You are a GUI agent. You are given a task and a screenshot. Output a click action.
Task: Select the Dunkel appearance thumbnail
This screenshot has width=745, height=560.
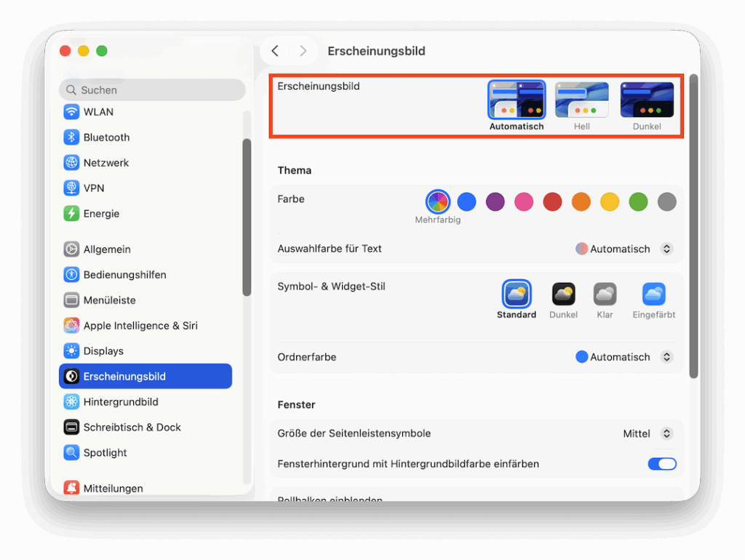pos(647,100)
